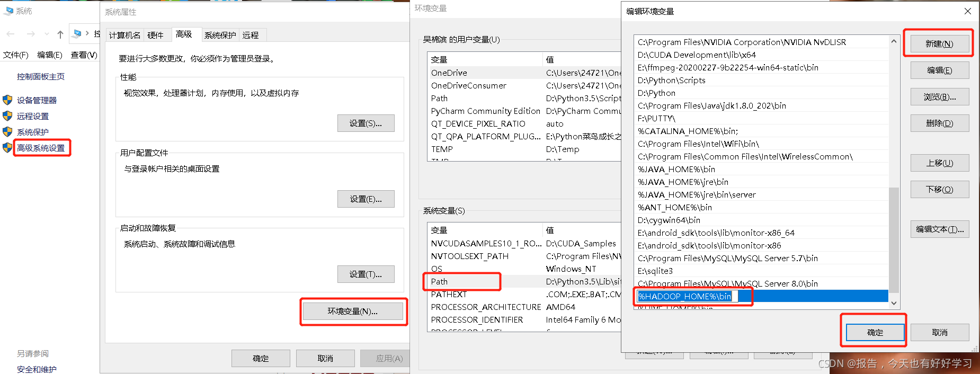980x374 pixels.
Task: Select D:\CUDA Development\lib\x64 entry
Action: click(761, 55)
